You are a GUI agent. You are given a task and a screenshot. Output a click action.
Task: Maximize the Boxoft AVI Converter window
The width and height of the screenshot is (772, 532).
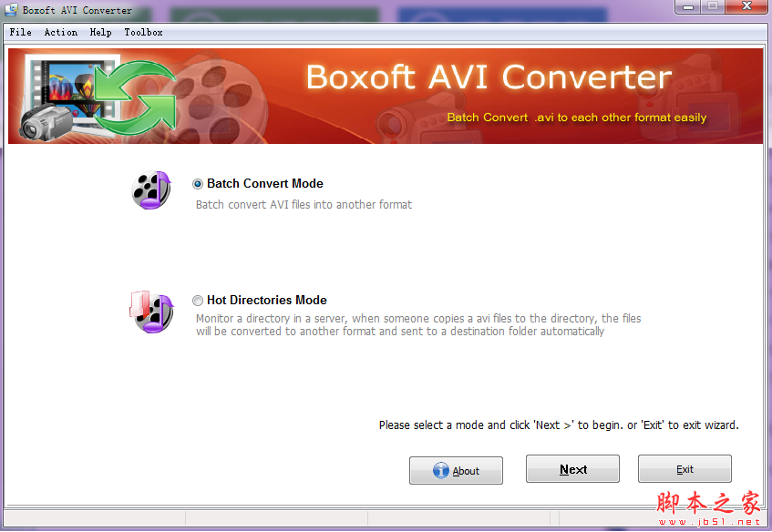[713, 7]
